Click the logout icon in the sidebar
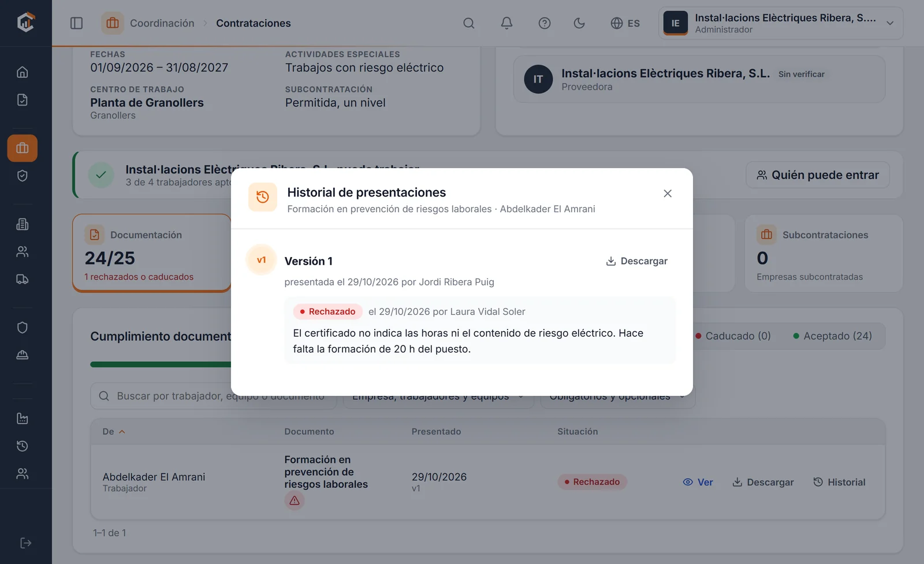The image size is (924, 564). point(25,543)
